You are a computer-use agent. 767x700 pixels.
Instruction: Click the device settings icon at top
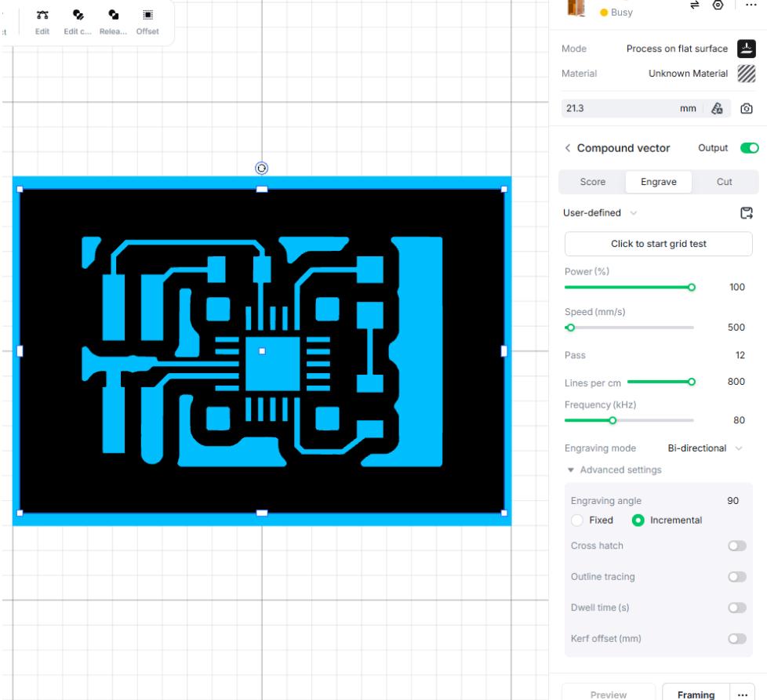pos(717,5)
